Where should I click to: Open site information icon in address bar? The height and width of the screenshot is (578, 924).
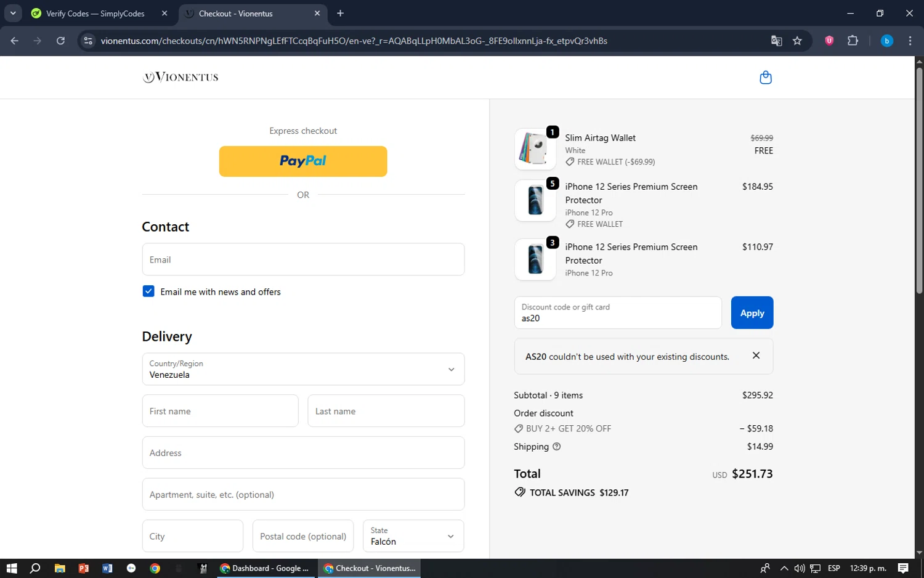(88, 41)
